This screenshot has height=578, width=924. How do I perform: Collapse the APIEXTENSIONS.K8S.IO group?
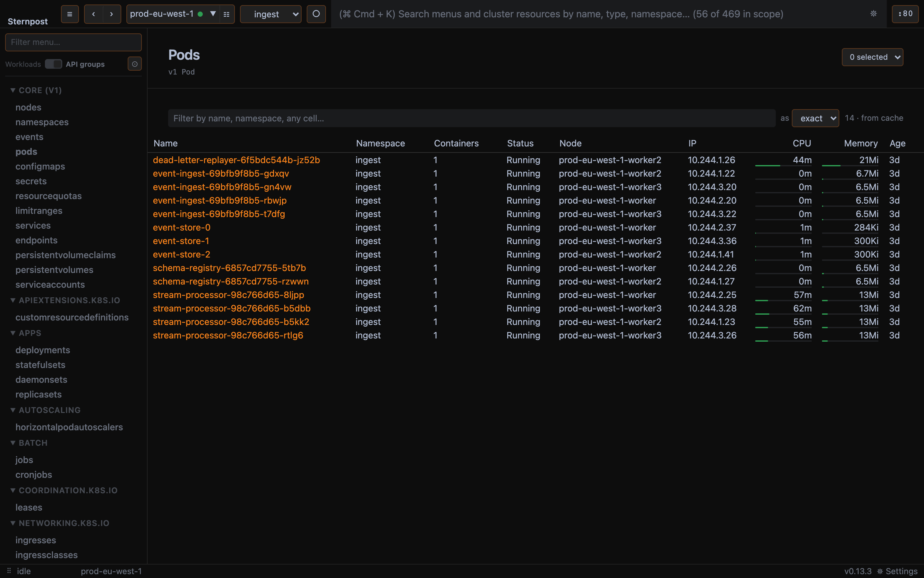[x=65, y=300]
